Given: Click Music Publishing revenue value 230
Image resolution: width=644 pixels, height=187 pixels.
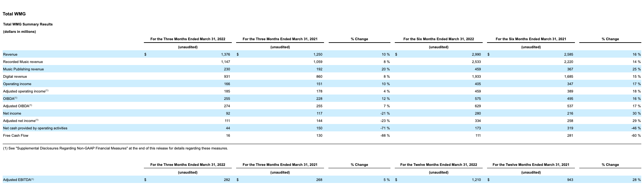Looking at the screenshot, I should click(227, 69).
